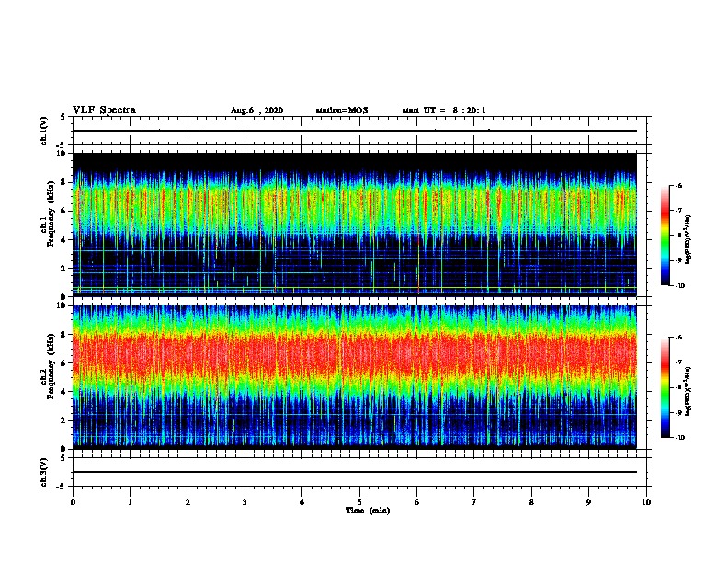
Task: Click the "2" kHz tick of ch.1 frequency axis
Action: [x=63, y=269]
